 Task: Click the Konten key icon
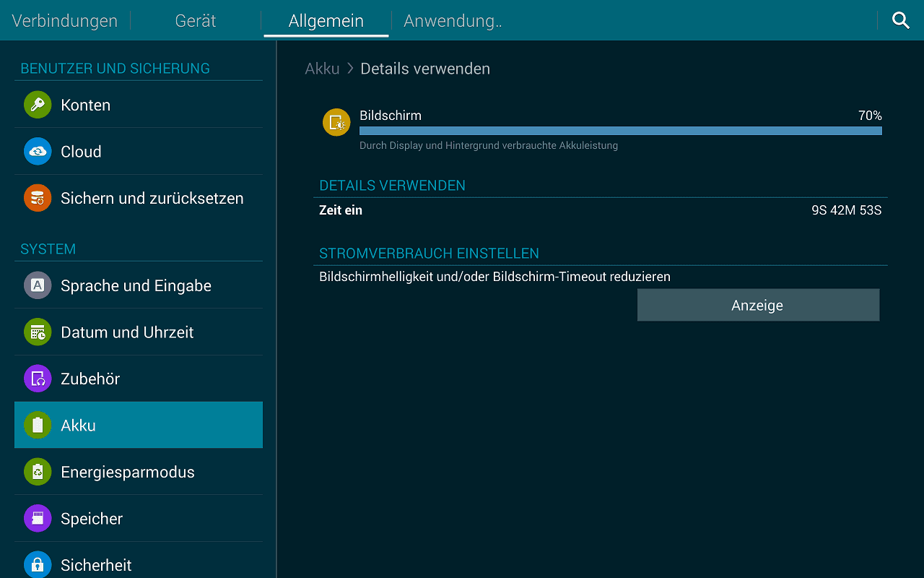point(38,105)
